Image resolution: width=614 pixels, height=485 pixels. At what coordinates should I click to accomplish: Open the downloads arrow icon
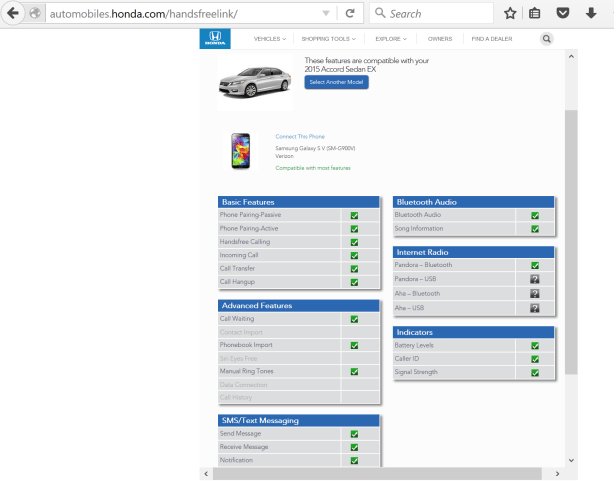[590, 14]
